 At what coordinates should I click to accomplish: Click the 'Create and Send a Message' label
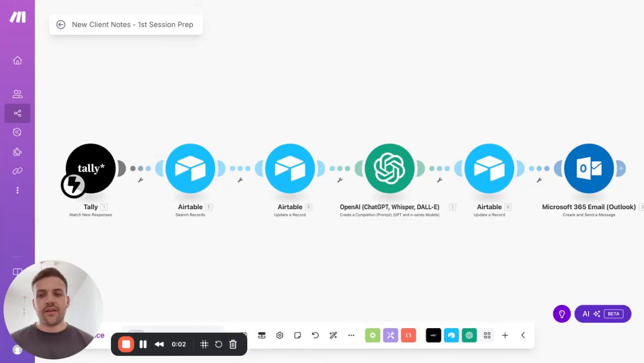pyautogui.click(x=589, y=215)
